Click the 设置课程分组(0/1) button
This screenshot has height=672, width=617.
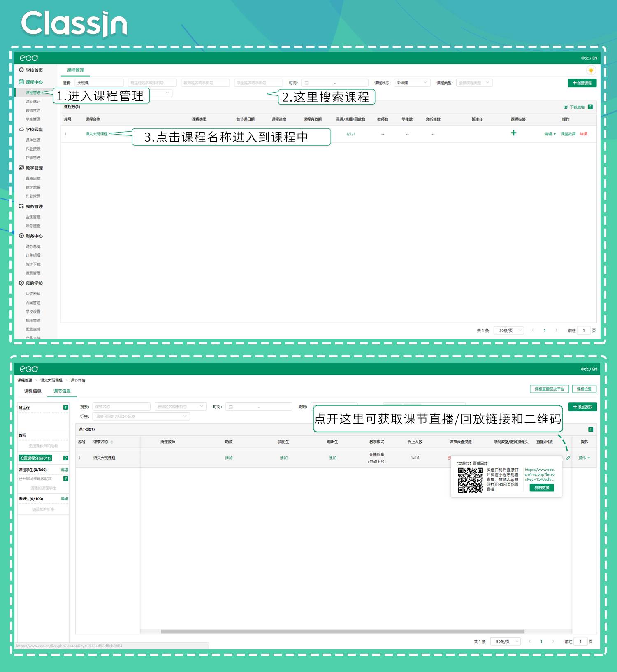click(x=35, y=458)
